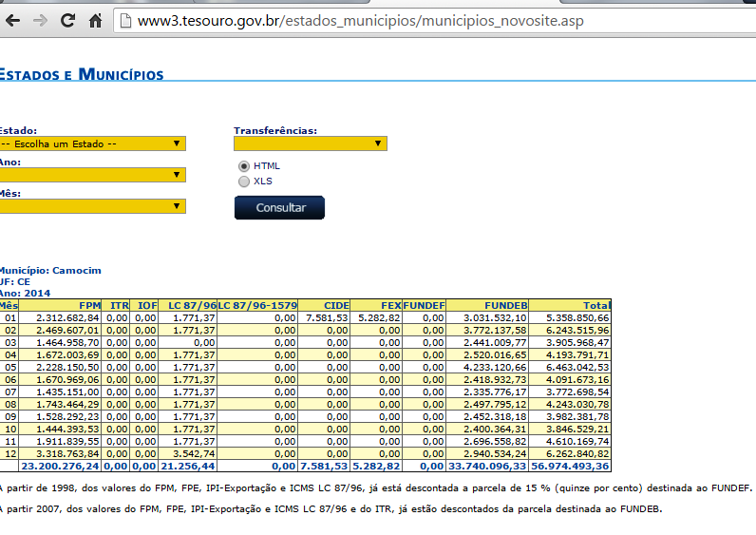Screen dimensions: 756x535
Task: Select the HTML output radio button
Action: pyautogui.click(x=244, y=166)
